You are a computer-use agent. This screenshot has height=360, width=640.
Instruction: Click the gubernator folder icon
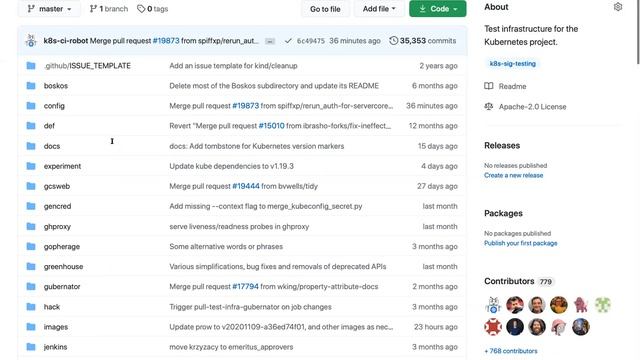coord(31,286)
